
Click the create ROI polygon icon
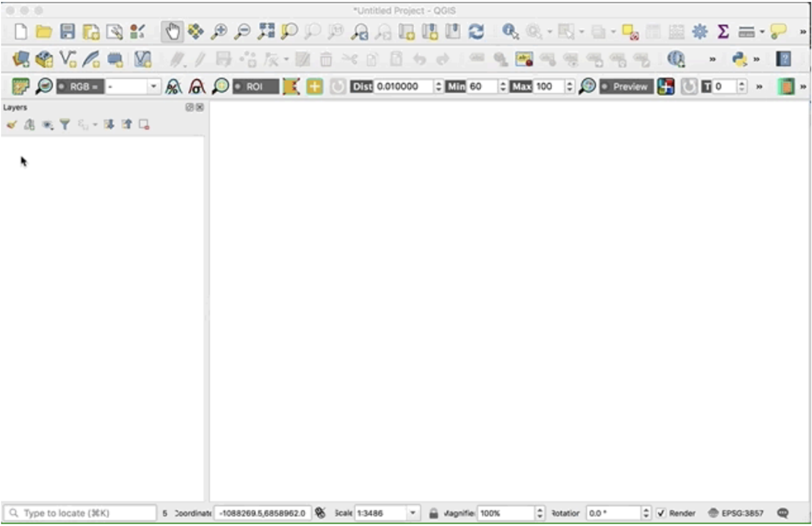pyautogui.click(x=292, y=87)
